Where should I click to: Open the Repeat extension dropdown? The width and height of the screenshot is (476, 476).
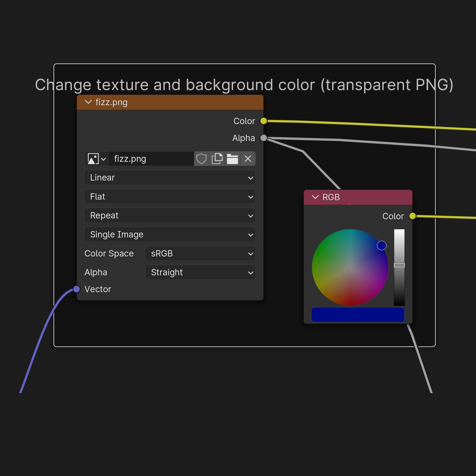click(170, 216)
